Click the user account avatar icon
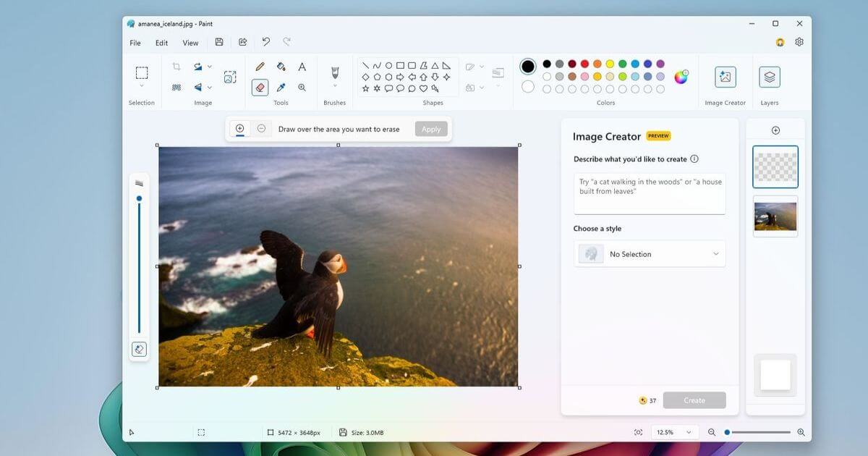 [780, 42]
